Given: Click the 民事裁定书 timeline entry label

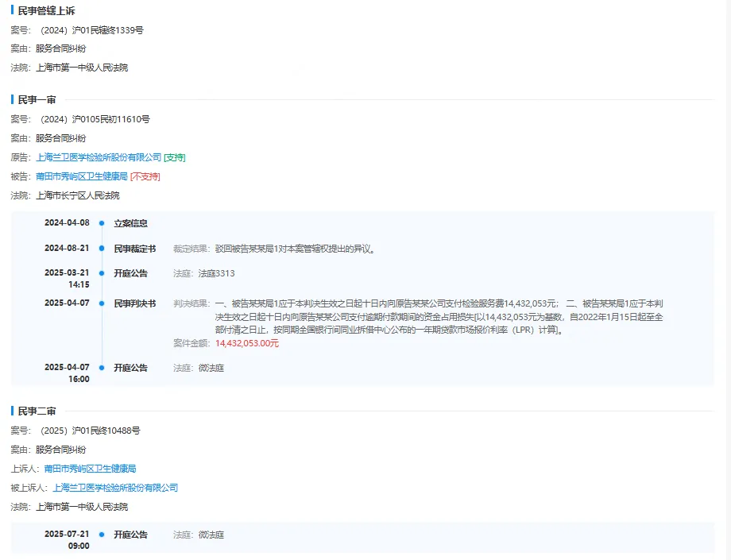Looking at the screenshot, I should click(x=135, y=249).
